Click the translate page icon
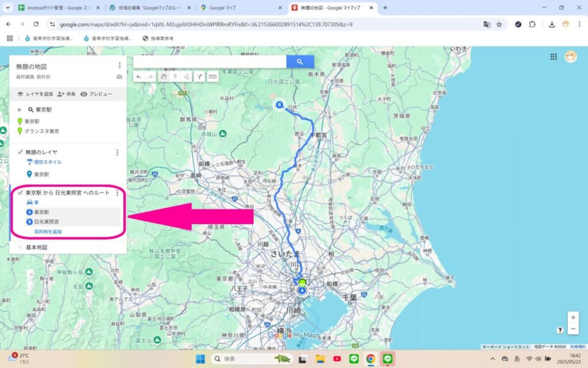The width and height of the screenshot is (588, 368). point(487,24)
